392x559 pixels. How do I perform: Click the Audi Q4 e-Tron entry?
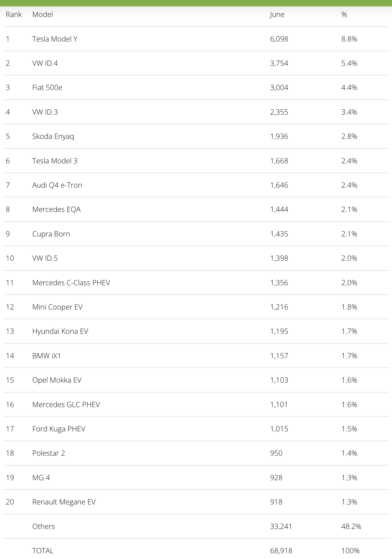[x=57, y=185]
